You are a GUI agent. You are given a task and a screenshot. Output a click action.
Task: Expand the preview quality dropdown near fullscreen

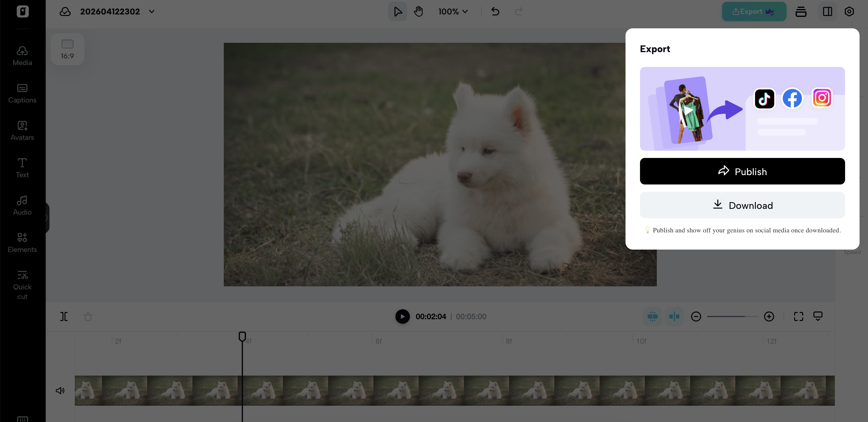click(x=818, y=316)
